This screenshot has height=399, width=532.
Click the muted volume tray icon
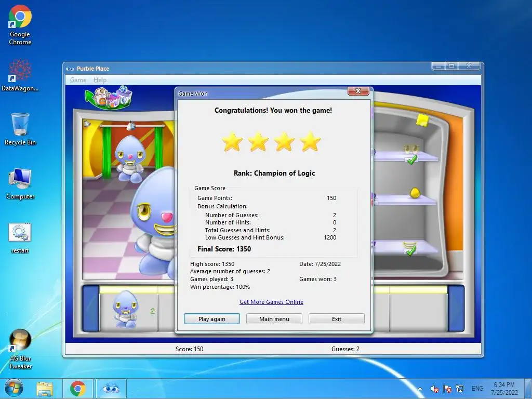[x=434, y=389]
